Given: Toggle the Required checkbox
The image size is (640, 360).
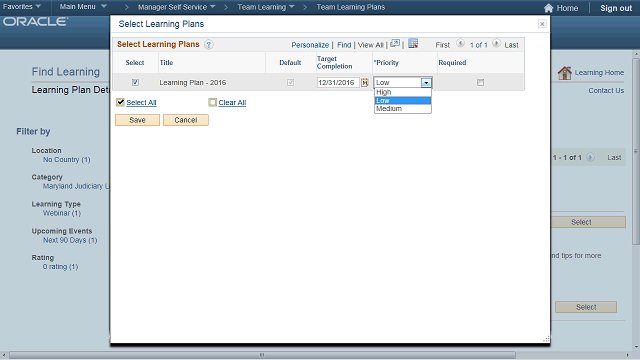Looking at the screenshot, I should point(480,82).
